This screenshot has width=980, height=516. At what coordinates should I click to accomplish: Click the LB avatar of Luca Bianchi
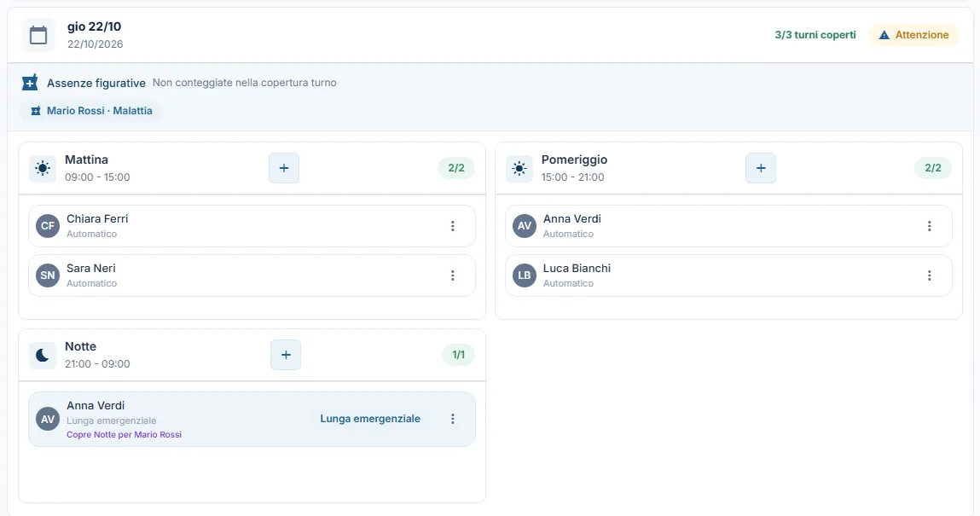pos(525,275)
